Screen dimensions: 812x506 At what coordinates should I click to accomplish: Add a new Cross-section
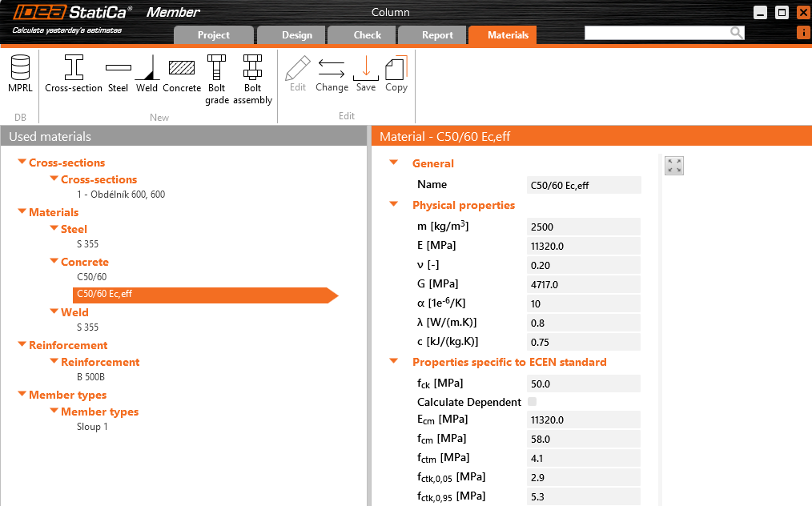click(x=74, y=74)
